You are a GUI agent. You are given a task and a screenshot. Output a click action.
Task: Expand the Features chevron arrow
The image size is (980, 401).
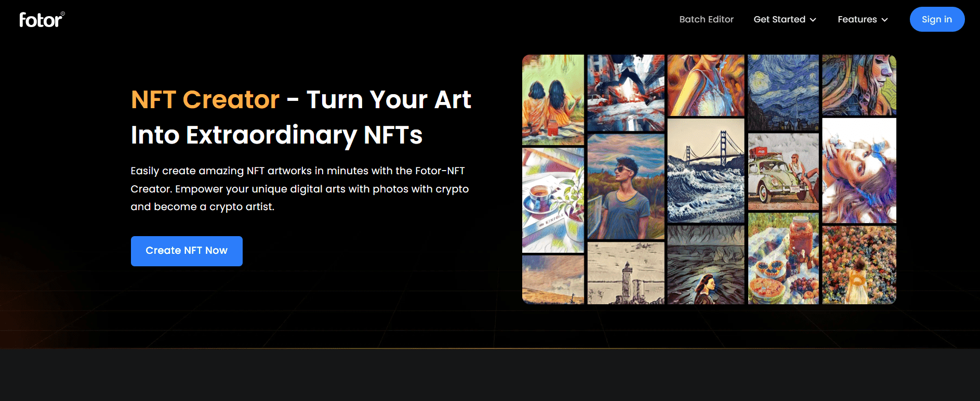point(884,20)
